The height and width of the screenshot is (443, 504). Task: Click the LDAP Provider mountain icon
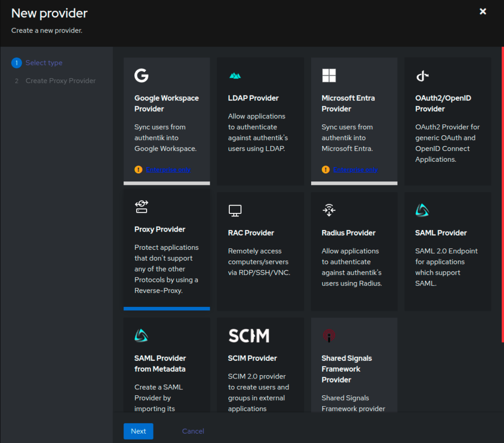235,76
